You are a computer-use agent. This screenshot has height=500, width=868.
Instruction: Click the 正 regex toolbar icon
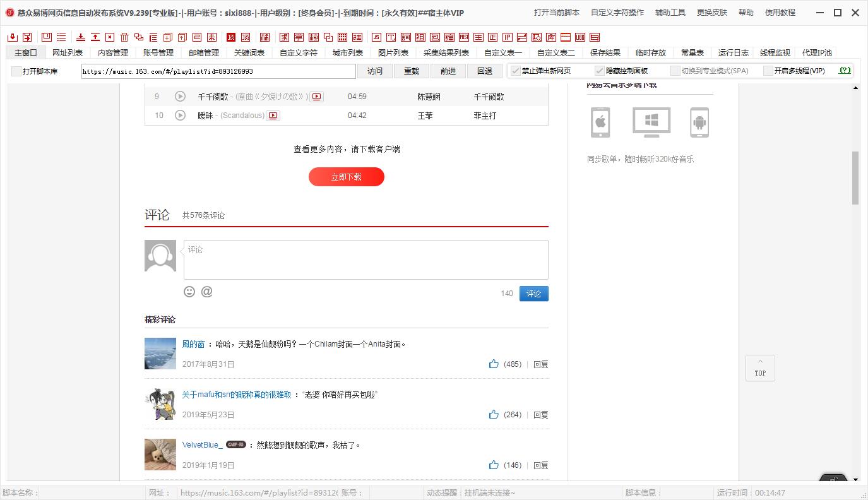tap(493, 37)
